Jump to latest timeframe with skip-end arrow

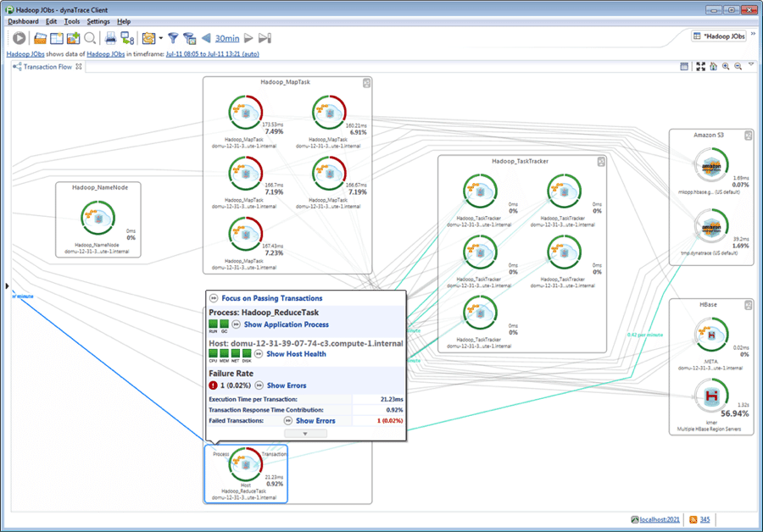(265, 38)
